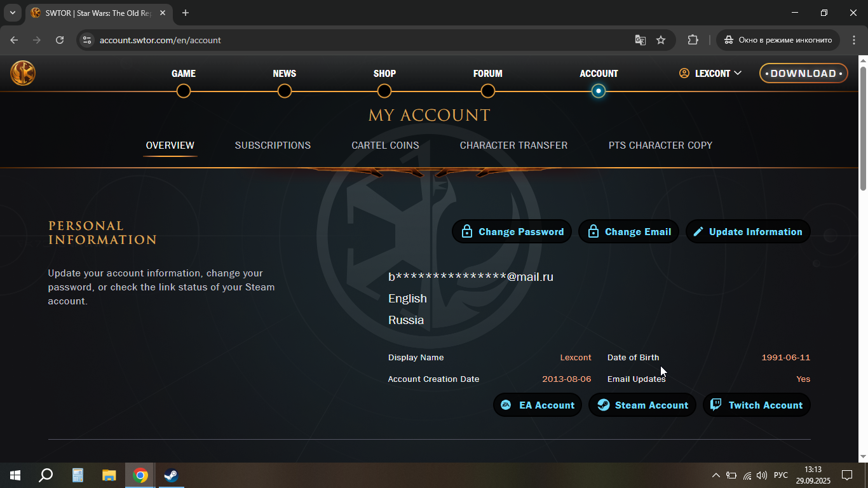Switch to the SUBSCRIPTIONS tab
Viewport: 868px width, 488px height.
pyautogui.click(x=273, y=146)
